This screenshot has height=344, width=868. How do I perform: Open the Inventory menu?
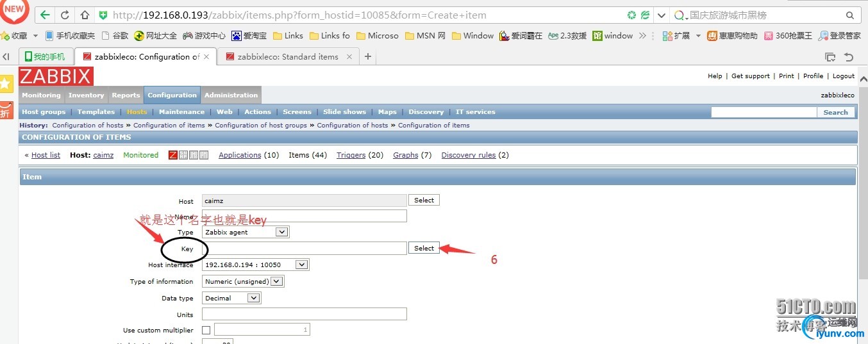pyautogui.click(x=86, y=95)
